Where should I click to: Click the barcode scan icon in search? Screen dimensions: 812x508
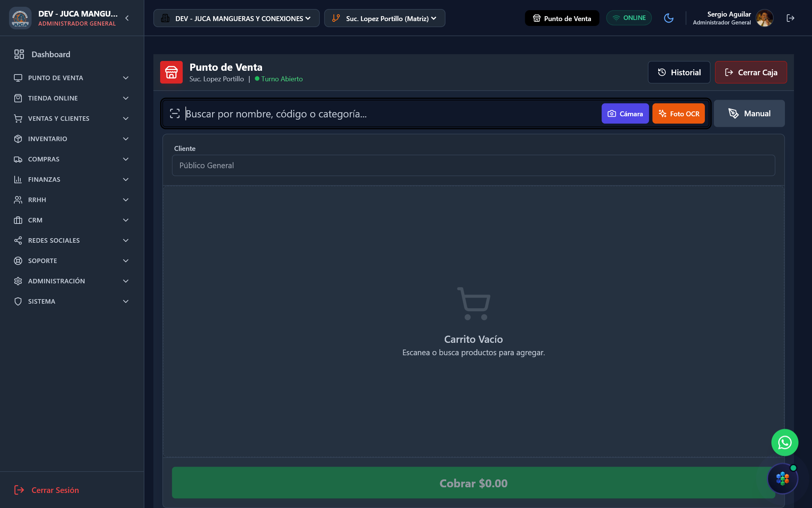pyautogui.click(x=174, y=114)
